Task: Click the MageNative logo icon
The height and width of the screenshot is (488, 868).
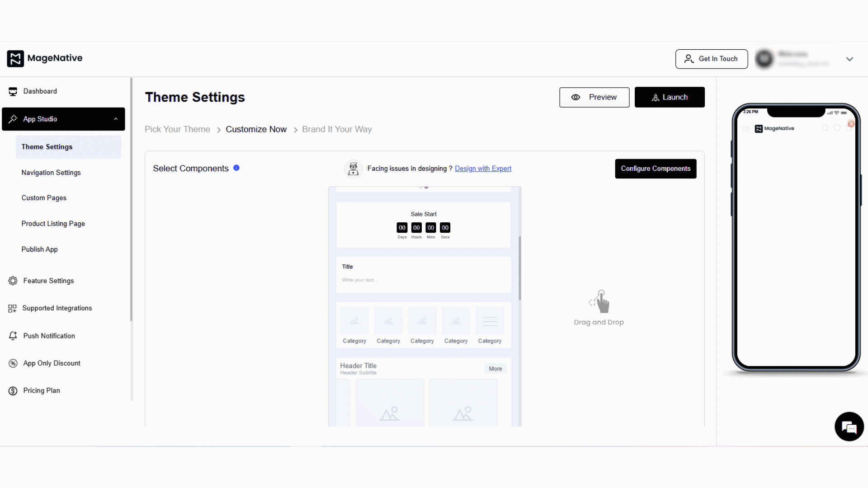Action: (15, 58)
